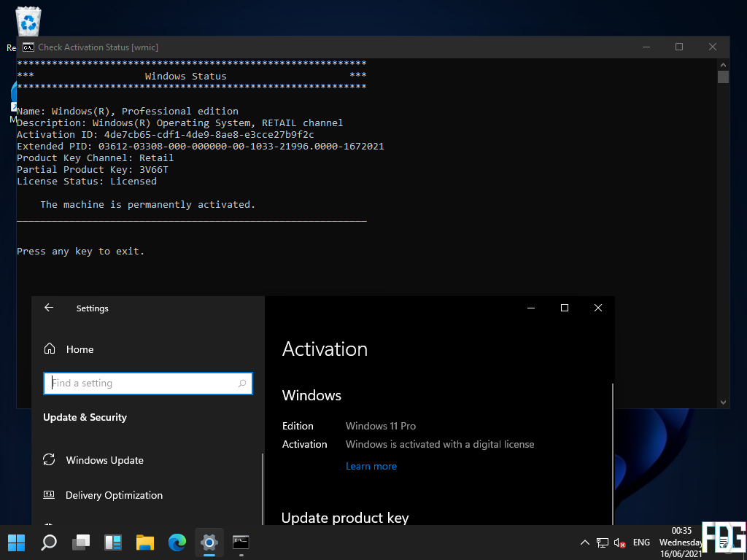This screenshot has width=747, height=560.
Task: Open the Windows Start menu
Action: 16,542
